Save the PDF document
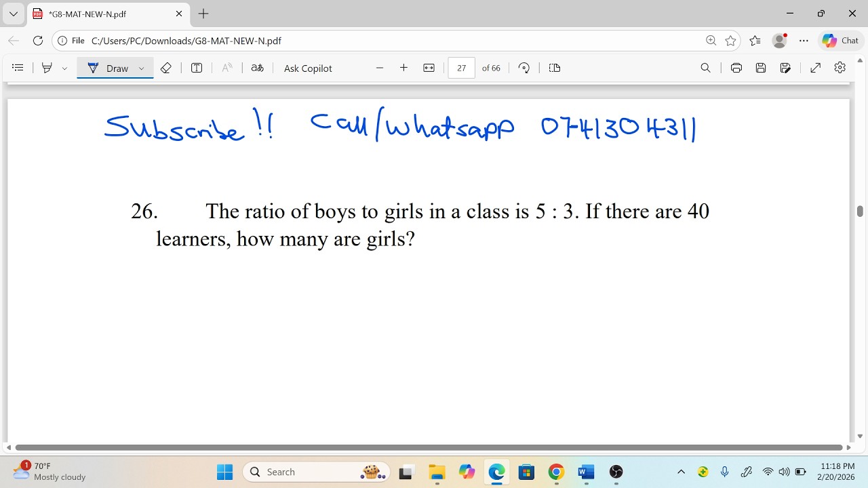The image size is (868, 488). (761, 68)
